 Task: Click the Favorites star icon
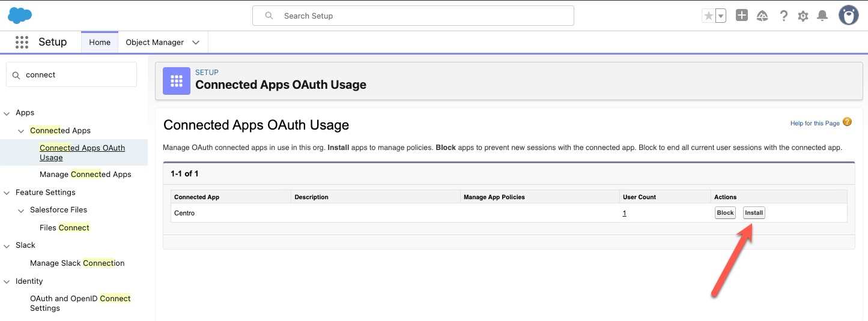pyautogui.click(x=709, y=16)
